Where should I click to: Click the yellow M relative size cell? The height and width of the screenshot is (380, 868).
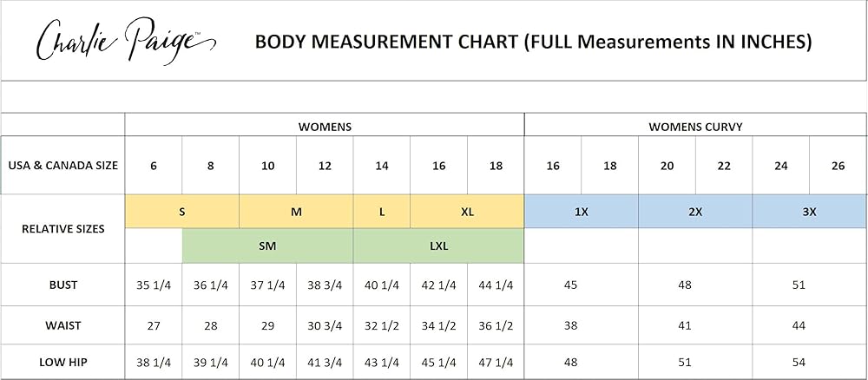coord(296,212)
